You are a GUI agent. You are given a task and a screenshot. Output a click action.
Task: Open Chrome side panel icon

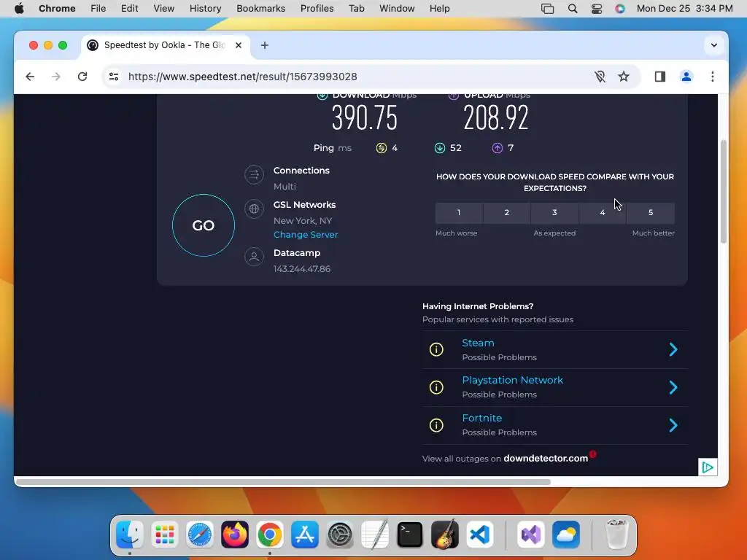(659, 77)
